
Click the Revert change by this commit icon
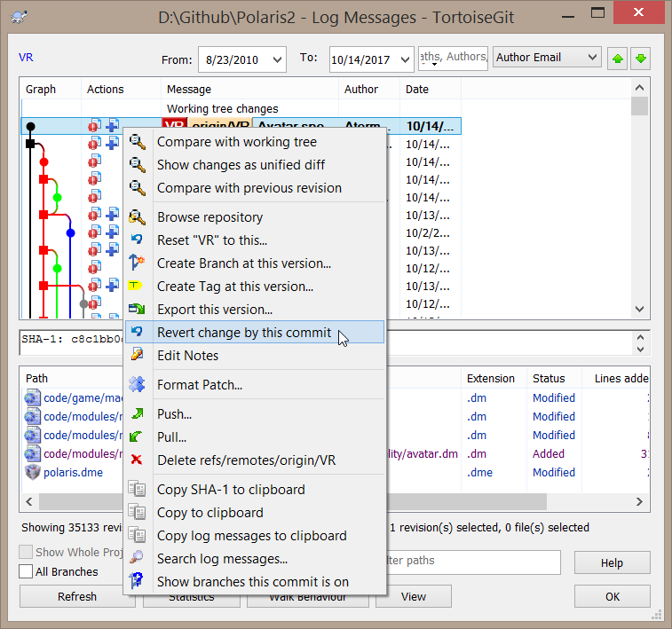click(137, 332)
